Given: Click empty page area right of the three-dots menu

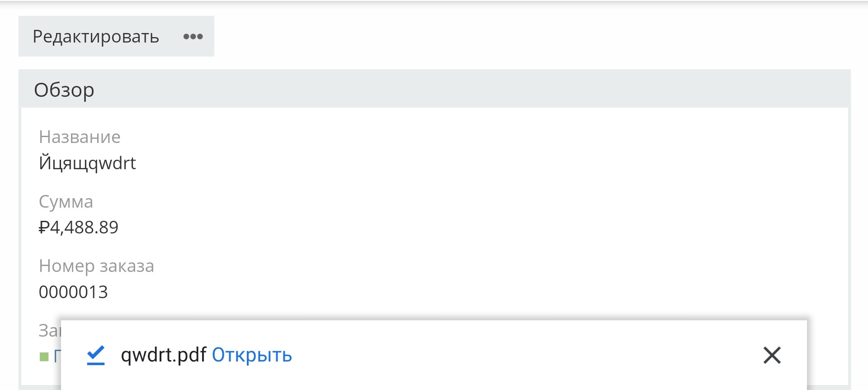Looking at the screenshot, I should pyautogui.click(x=497, y=37).
